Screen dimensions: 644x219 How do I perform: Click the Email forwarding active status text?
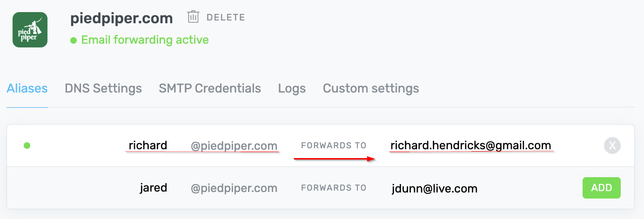(145, 40)
